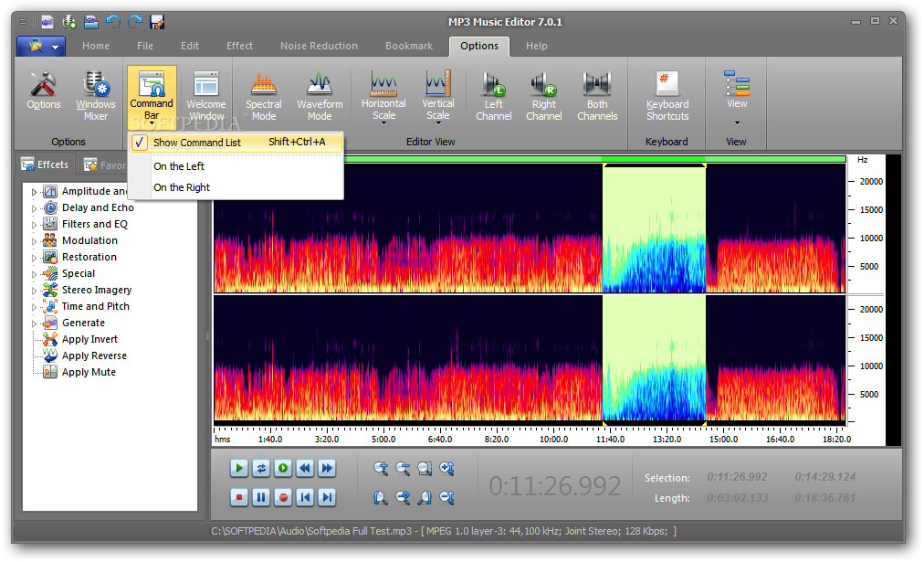Open the Command Bar dropdown button

coord(152,97)
